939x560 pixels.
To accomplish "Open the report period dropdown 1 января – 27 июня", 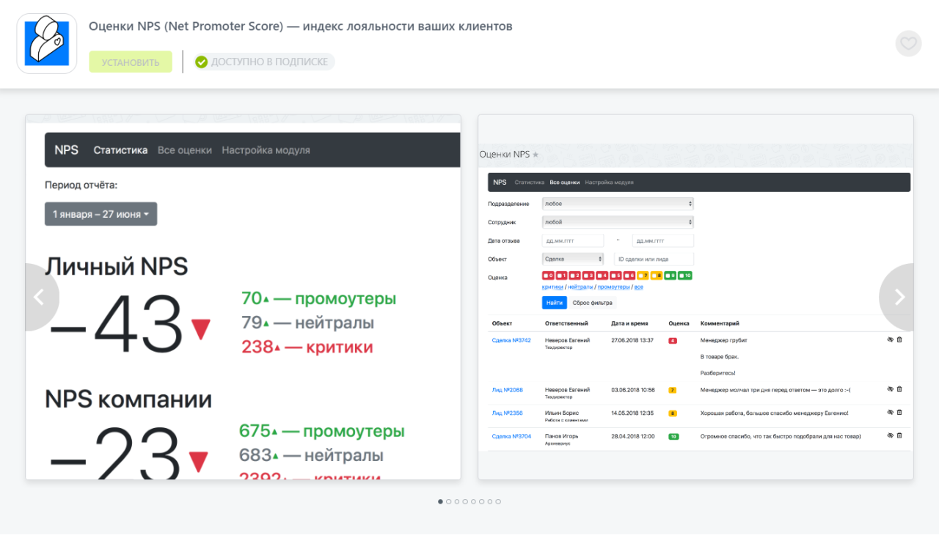I will 101,214.
